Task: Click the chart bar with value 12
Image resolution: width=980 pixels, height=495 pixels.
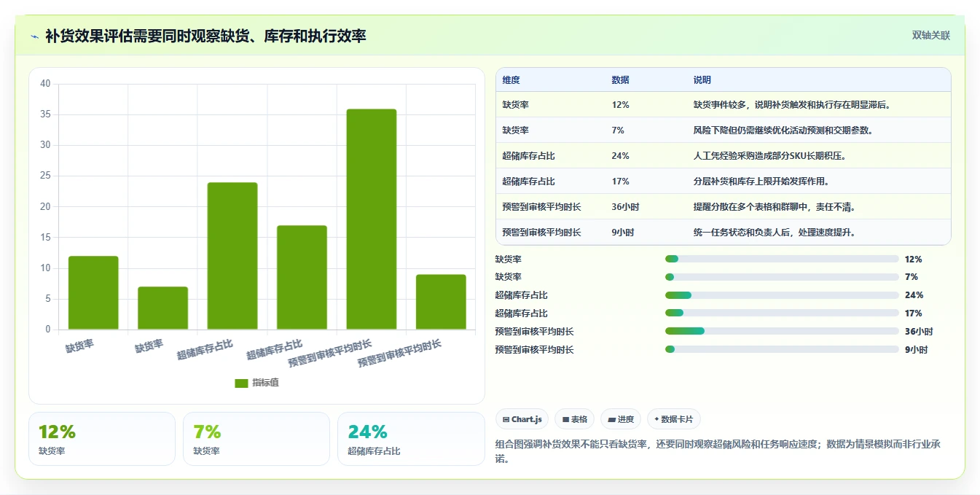Action: pos(93,293)
